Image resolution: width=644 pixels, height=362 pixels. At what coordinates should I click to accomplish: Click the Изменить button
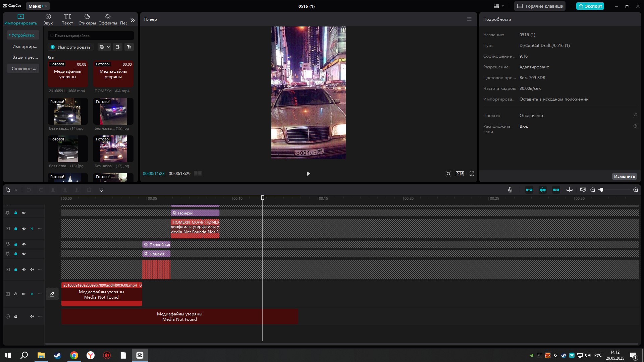click(624, 176)
